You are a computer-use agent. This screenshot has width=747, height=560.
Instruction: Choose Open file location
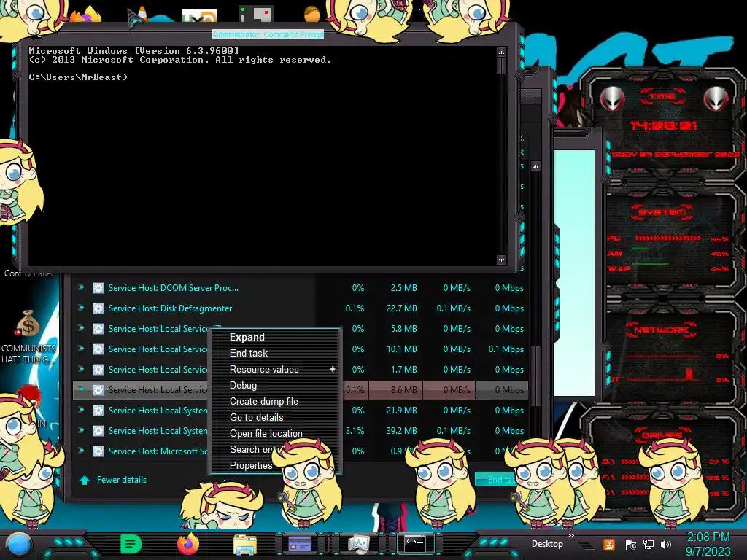(275, 434)
